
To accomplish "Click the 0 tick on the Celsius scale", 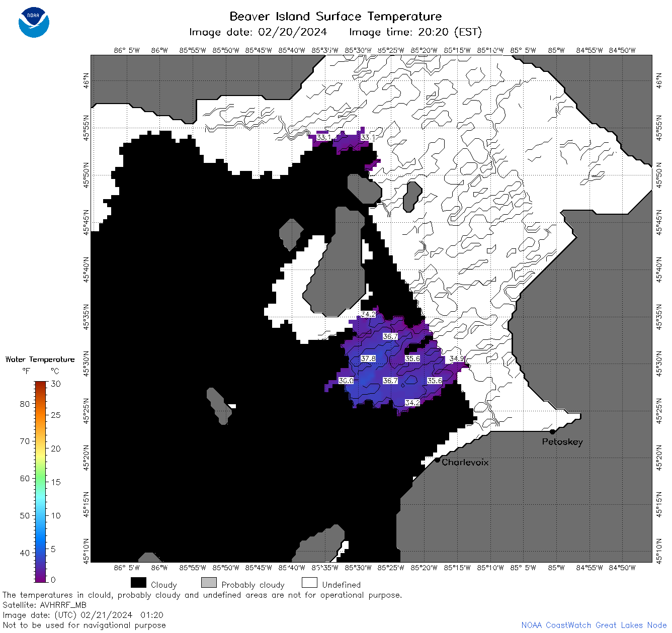I will (53, 579).
